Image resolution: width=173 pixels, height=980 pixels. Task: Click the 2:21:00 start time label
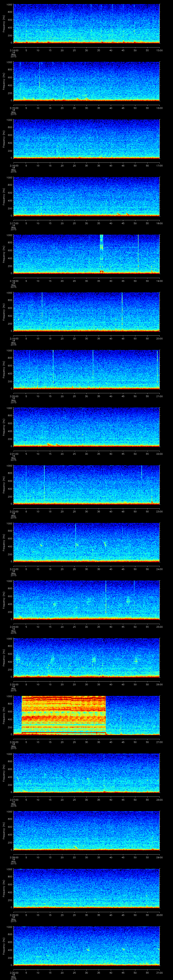pos(14,454)
